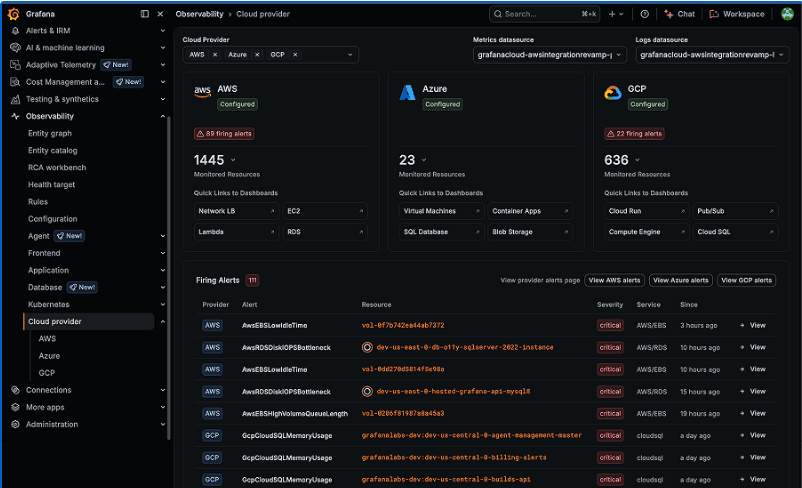Expand the Kubernetes menu chevron

point(163,304)
